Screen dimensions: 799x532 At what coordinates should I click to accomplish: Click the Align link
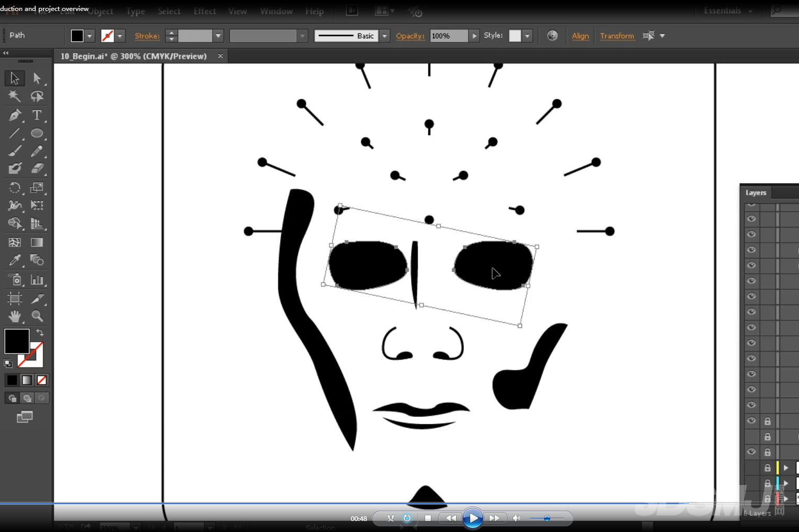pyautogui.click(x=580, y=36)
